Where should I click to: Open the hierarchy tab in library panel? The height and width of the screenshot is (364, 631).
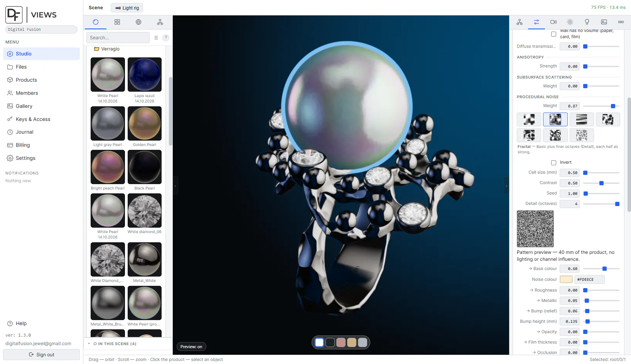coord(160,22)
